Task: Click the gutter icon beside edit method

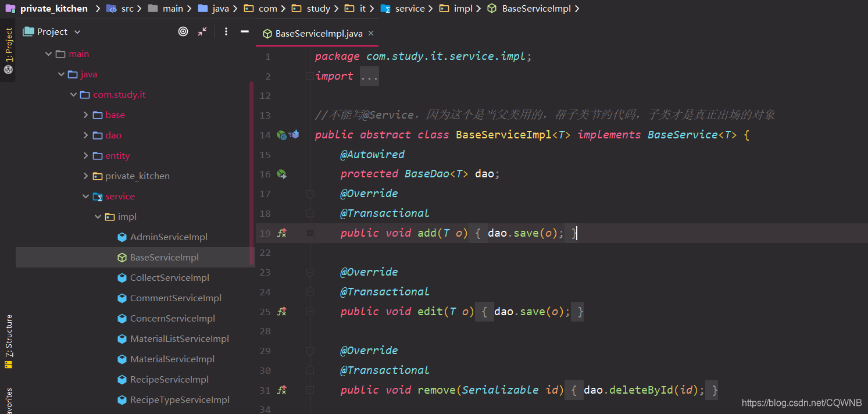Action: click(281, 312)
